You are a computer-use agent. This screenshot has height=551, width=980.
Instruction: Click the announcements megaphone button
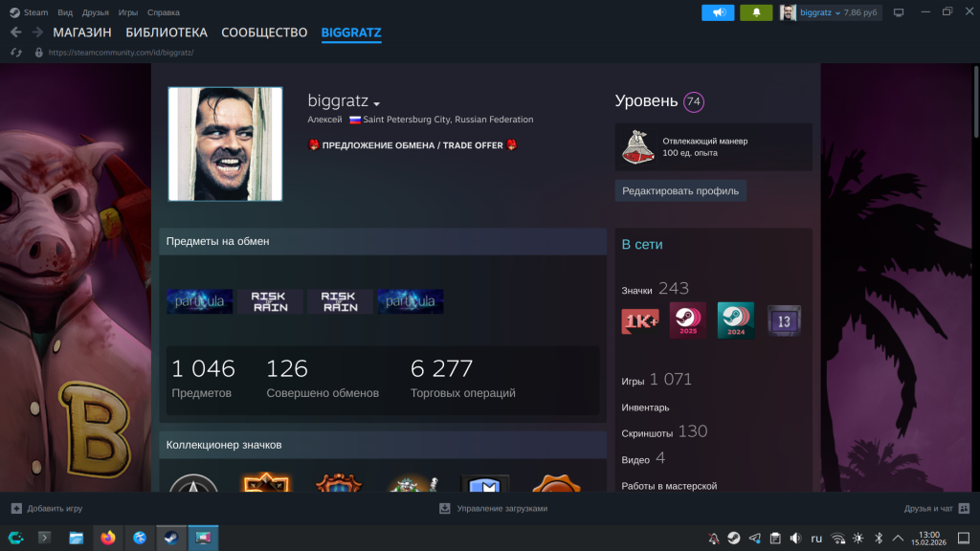click(718, 12)
